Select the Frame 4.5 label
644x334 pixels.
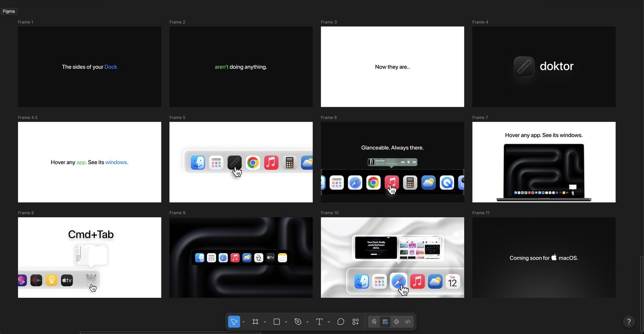28,118
